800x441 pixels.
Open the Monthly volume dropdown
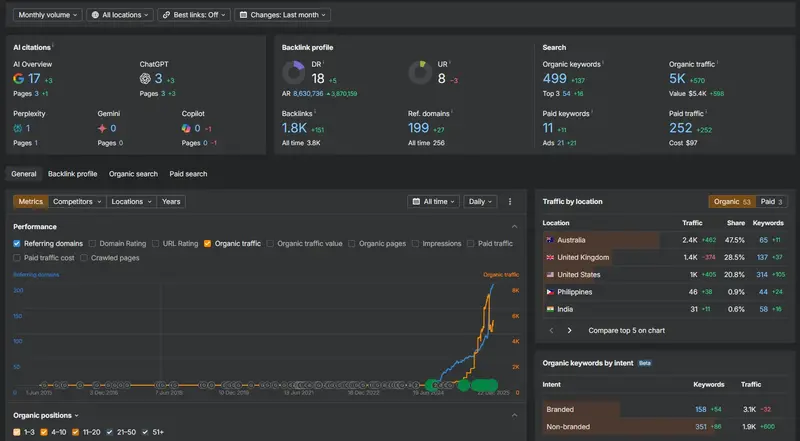(46, 15)
